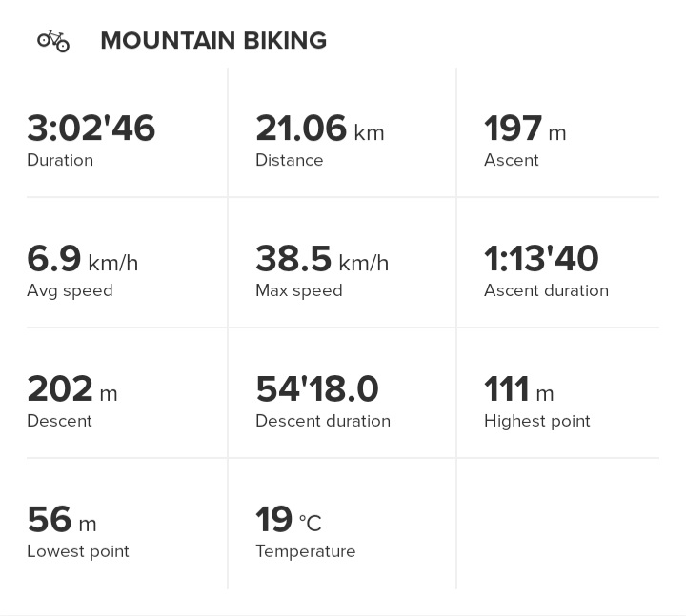Select the MOUNTAIN BIKING heading
Image resolution: width=686 pixels, height=616 pixels.
tap(213, 41)
